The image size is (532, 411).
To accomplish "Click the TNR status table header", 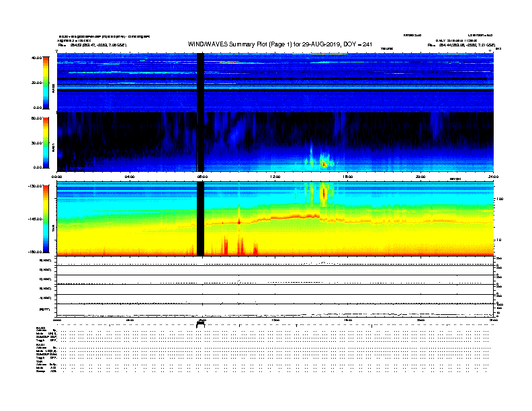I will tap(39, 362).
